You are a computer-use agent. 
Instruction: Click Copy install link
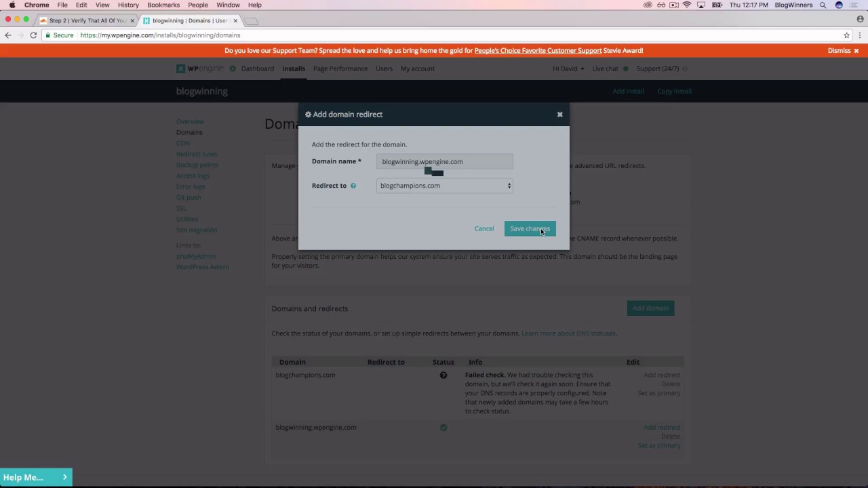tap(674, 91)
